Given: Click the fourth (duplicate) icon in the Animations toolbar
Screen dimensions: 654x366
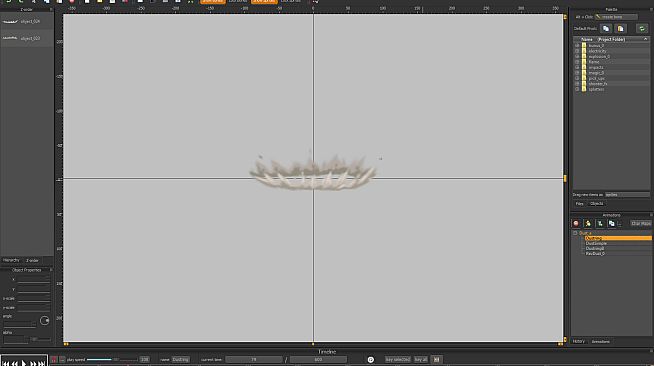Looking at the screenshot, I should tap(611, 224).
